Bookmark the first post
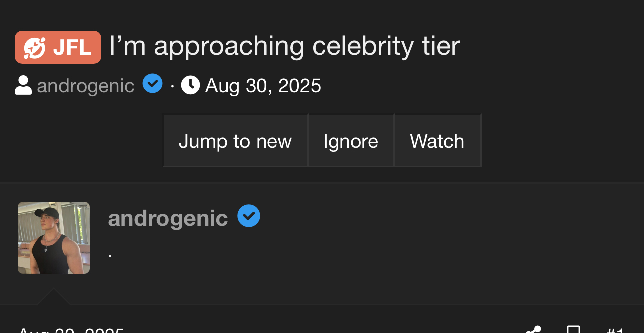The width and height of the screenshot is (644, 333). tap(573, 330)
